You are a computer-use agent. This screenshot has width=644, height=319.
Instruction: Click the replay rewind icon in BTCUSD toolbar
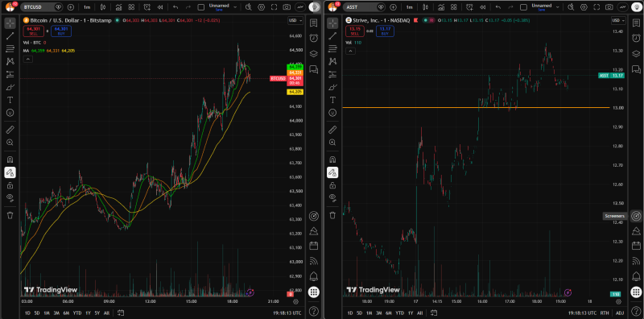[x=160, y=7]
